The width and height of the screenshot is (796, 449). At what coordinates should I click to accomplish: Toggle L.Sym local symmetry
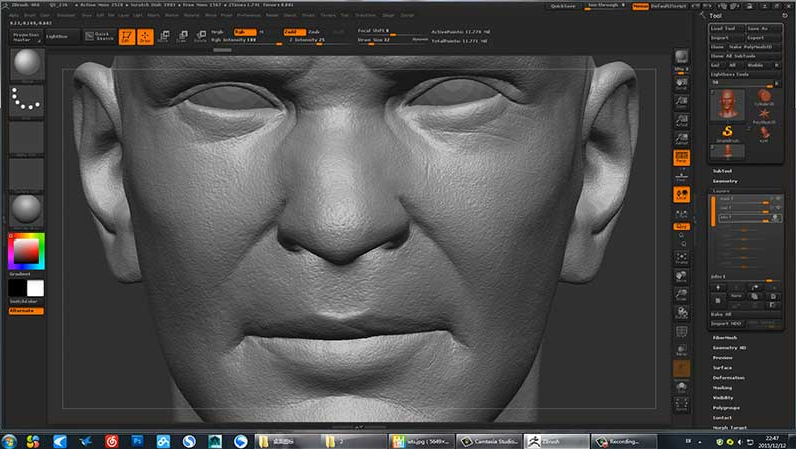point(681,213)
